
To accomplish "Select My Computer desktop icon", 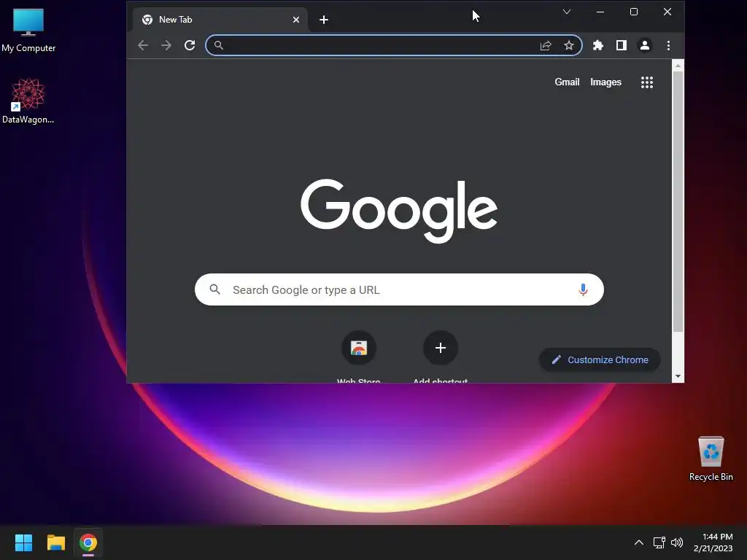I will pyautogui.click(x=28, y=31).
